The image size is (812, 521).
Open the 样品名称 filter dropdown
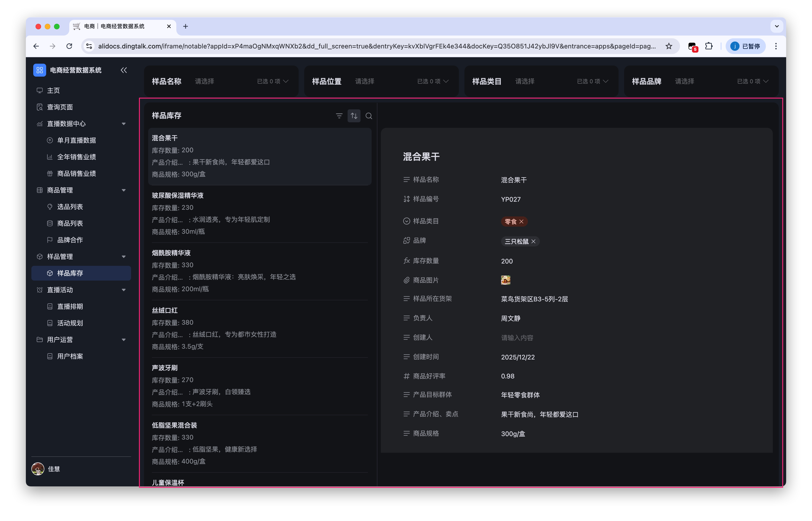click(x=221, y=81)
